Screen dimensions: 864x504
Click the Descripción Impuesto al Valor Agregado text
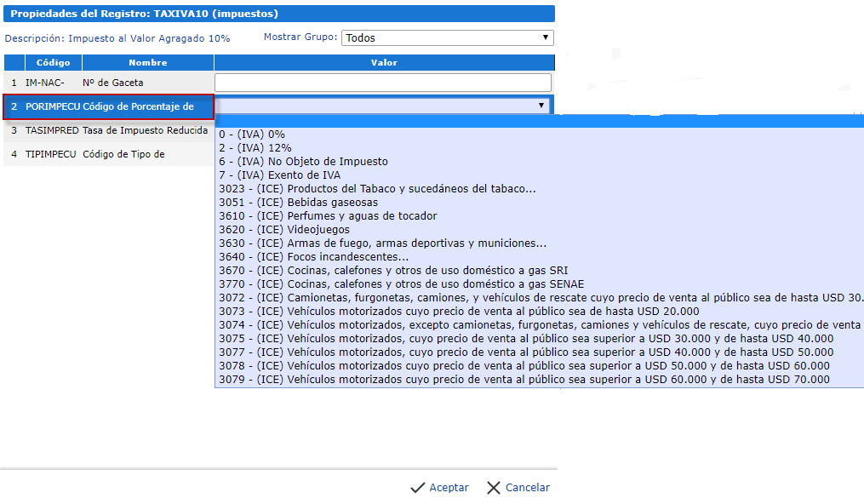pyautogui.click(x=117, y=38)
